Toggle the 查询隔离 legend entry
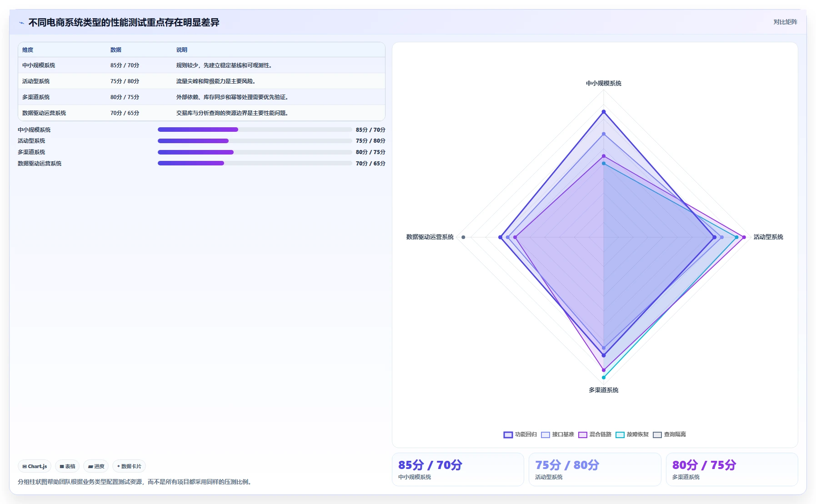This screenshot has width=816, height=504. pos(669,434)
